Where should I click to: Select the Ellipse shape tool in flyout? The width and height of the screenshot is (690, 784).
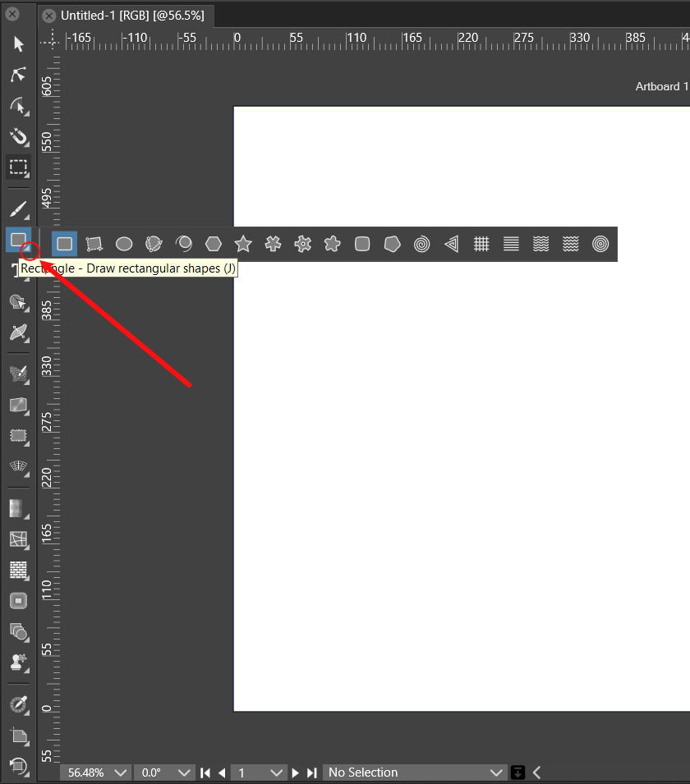point(124,244)
